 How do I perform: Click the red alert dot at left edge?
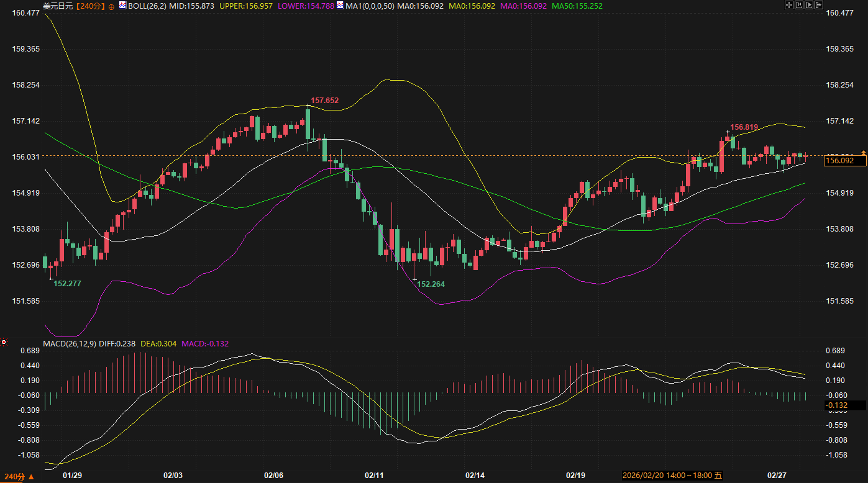point(4,341)
